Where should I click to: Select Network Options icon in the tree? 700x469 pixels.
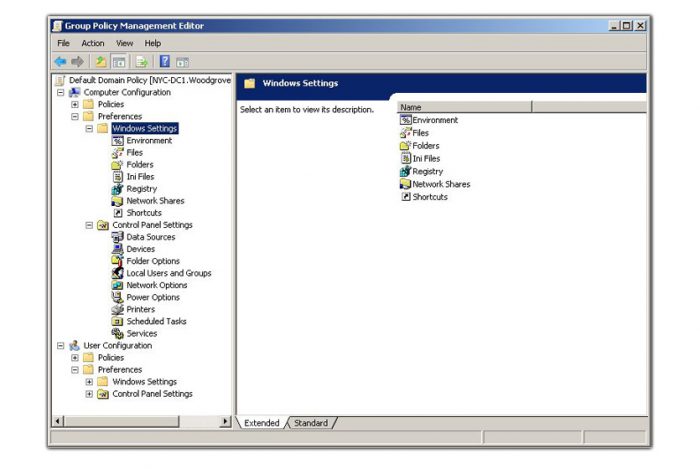[x=117, y=285]
